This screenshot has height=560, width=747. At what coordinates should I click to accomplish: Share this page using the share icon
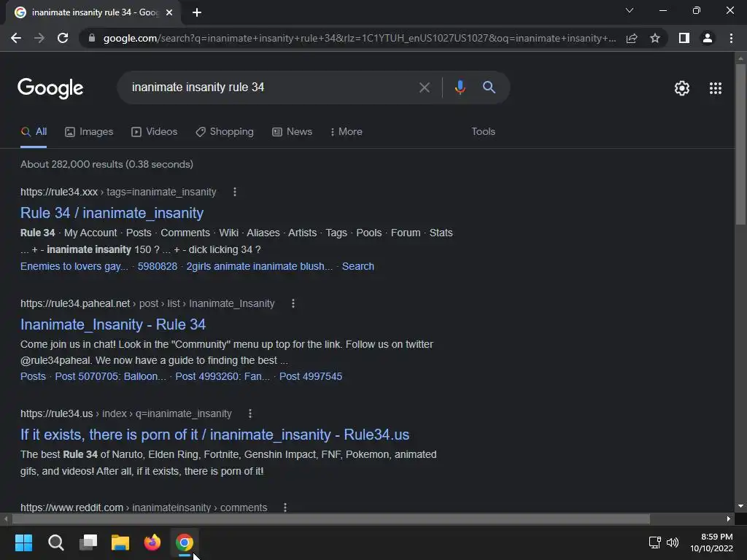pos(632,38)
